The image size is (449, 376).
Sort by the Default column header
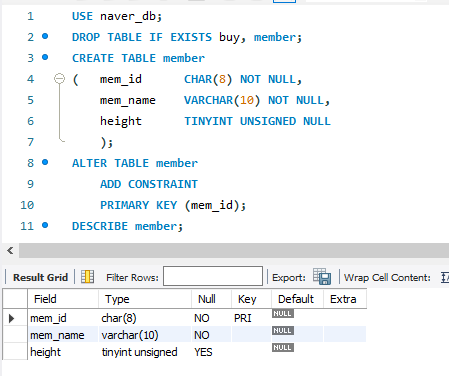pyautogui.click(x=297, y=299)
